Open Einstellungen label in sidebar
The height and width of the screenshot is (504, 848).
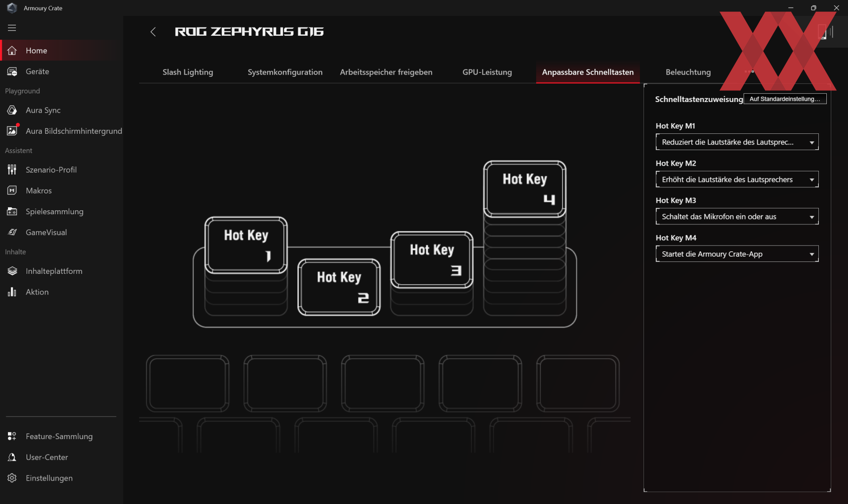tap(49, 478)
